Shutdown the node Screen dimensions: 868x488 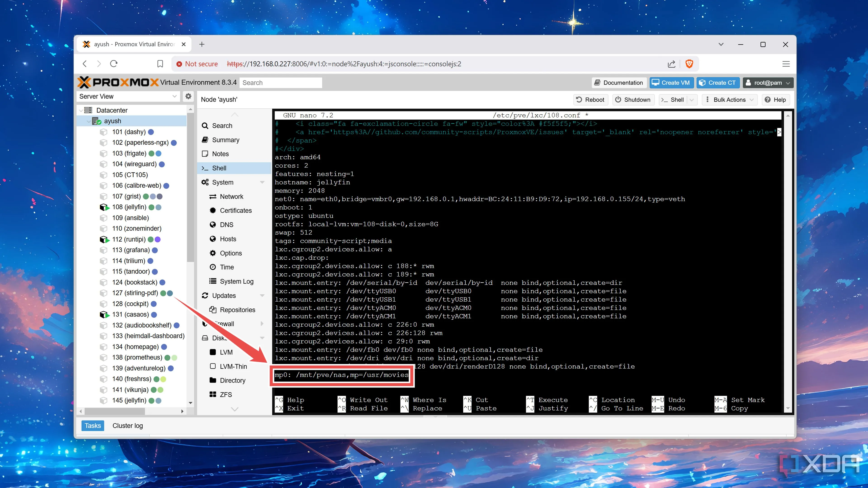pyautogui.click(x=633, y=99)
